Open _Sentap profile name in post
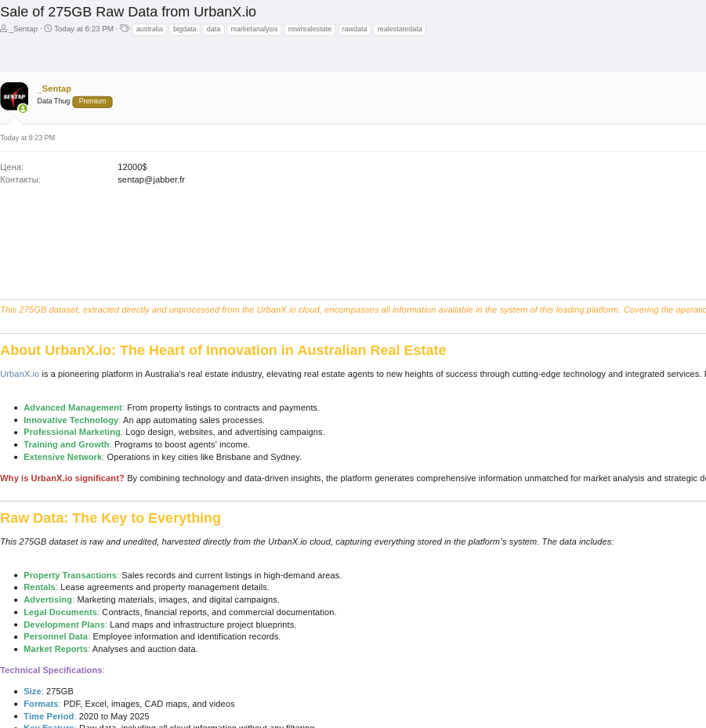 pos(54,89)
